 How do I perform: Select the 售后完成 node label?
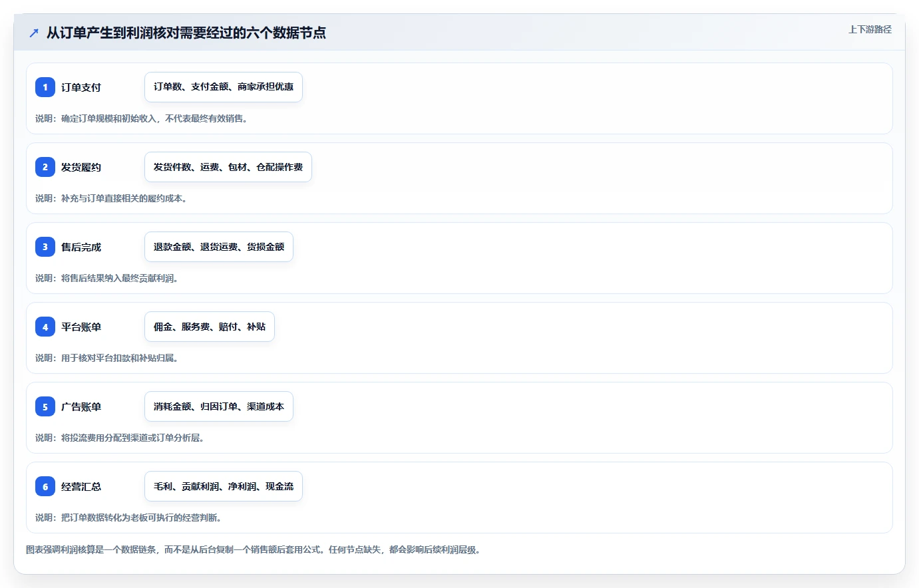(x=81, y=247)
